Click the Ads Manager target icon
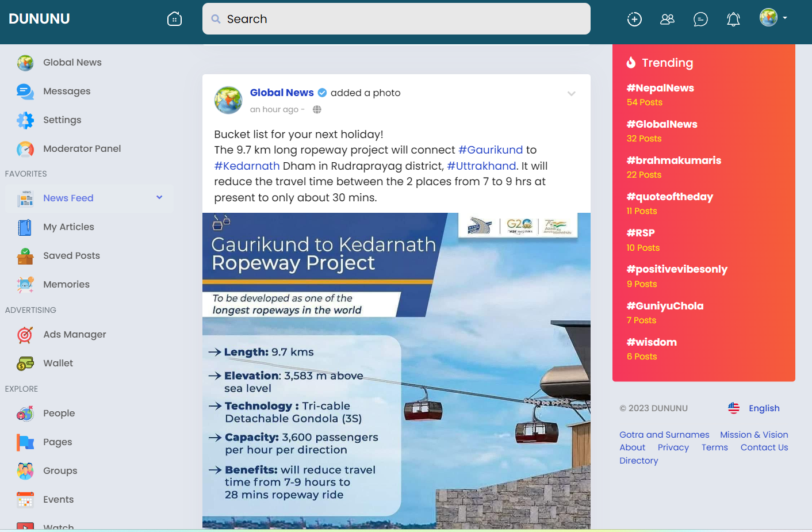The image size is (812, 532). tap(25, 335)
